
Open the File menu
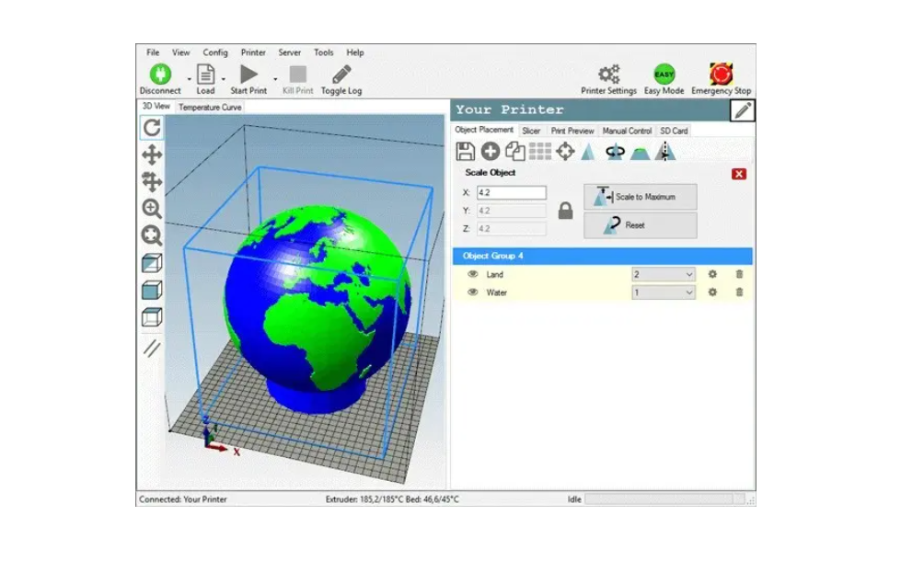tap(153, 52)
